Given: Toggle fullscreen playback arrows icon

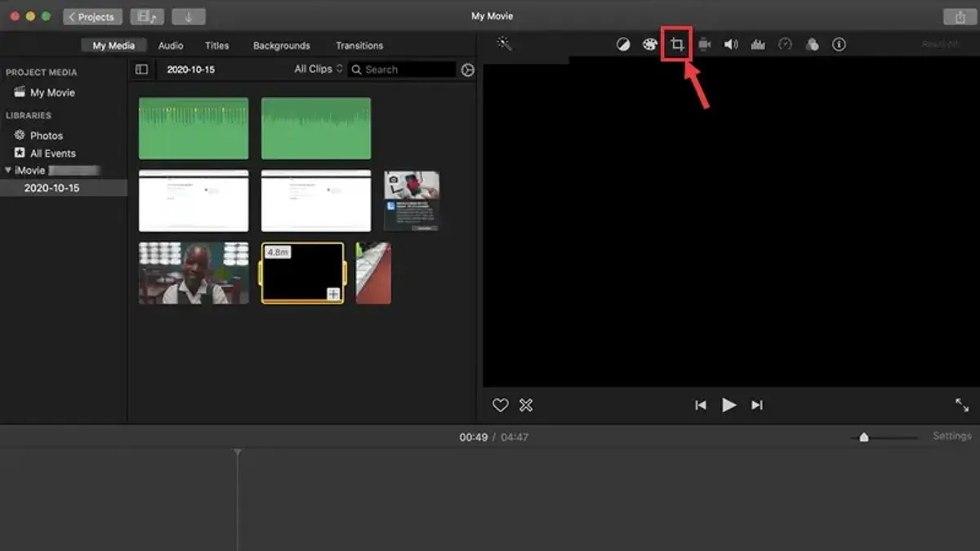Looking at the screenshot, I should (x=962, y=405).
